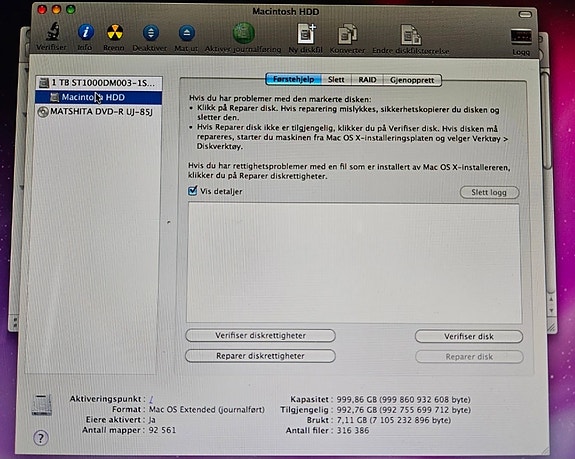Click the Brenn burn icon

[115, 32]
